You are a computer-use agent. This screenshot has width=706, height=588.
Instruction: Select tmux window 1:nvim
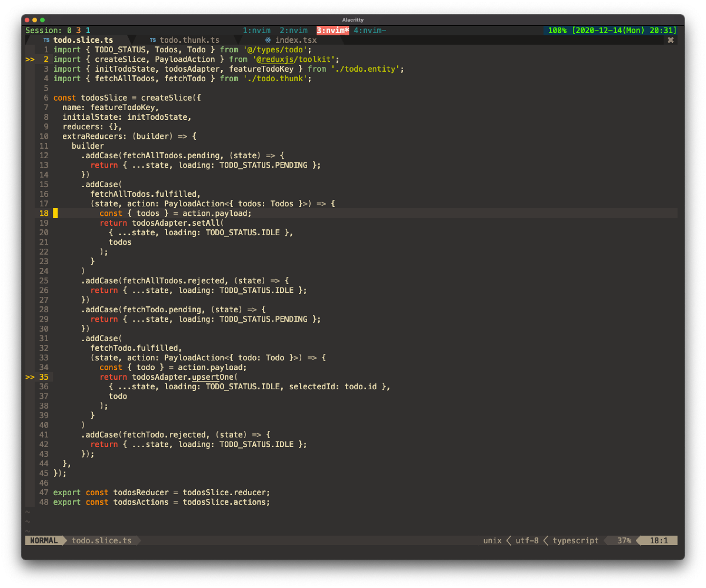[x=257, y=31]
